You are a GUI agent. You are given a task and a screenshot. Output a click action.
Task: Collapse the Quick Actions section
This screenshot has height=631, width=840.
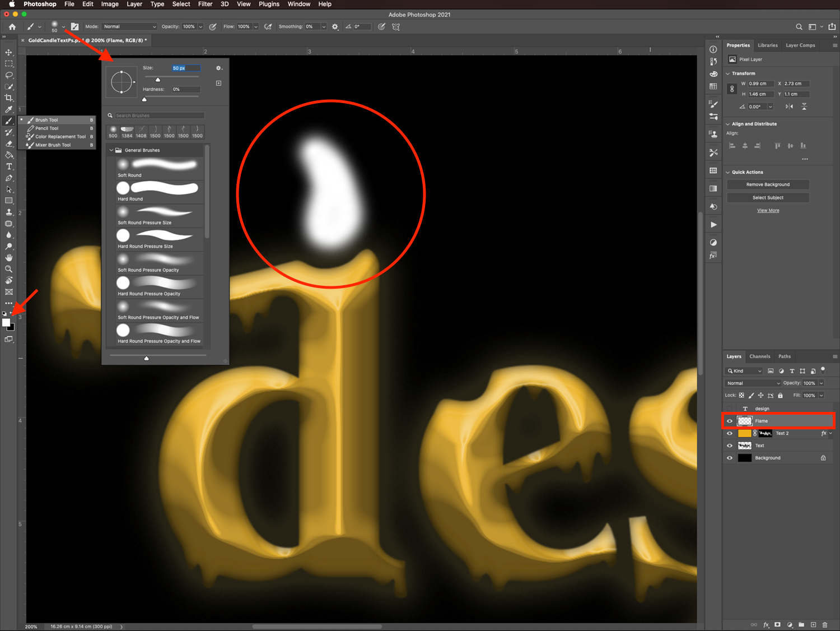click(x=728, y=172)
